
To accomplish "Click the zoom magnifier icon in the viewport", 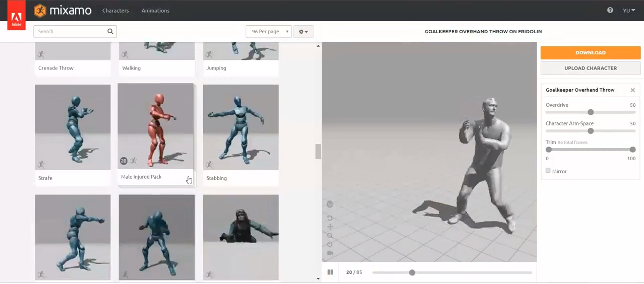I will 330,236.
